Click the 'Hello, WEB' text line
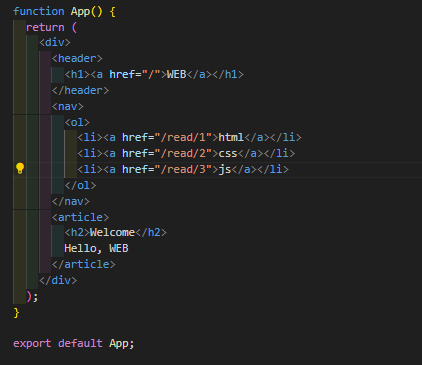This screenshot has width=422, height=365. 96,248
